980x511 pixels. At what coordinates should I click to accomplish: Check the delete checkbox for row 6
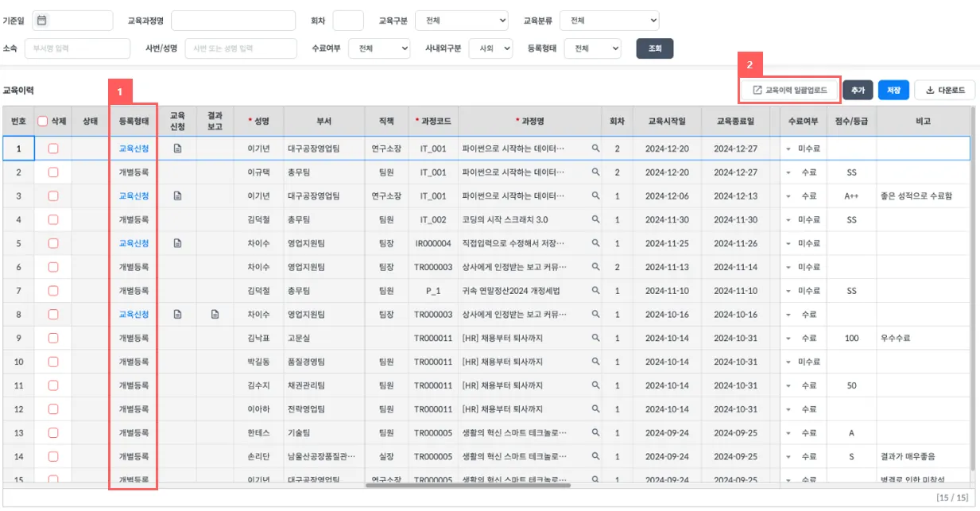click(x=53, y=267)
